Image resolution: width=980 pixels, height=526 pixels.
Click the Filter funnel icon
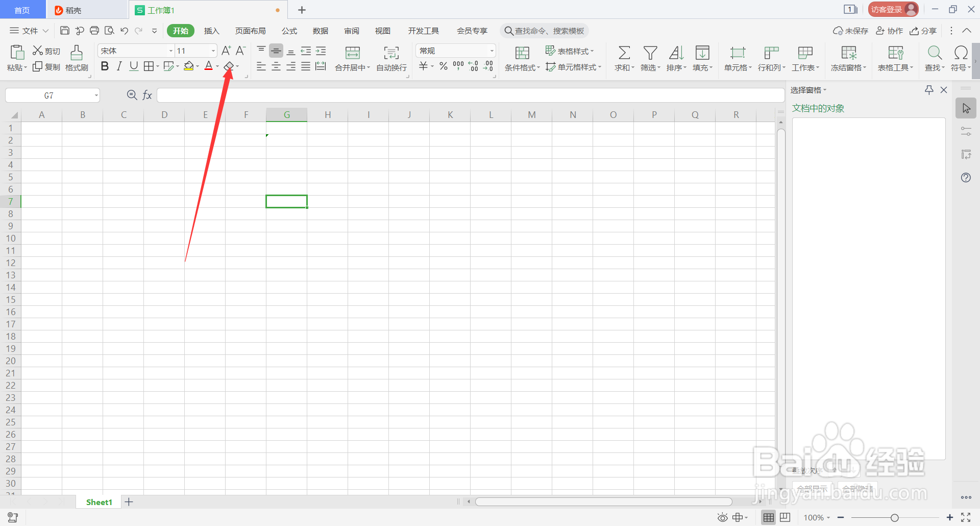pyautogui.click(x=650, y=53)
